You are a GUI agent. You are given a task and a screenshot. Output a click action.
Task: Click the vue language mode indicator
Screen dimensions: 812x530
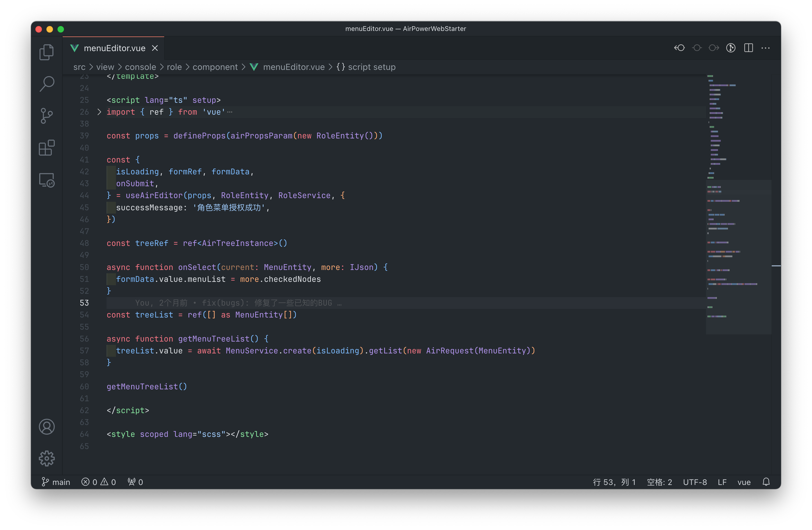744,482
